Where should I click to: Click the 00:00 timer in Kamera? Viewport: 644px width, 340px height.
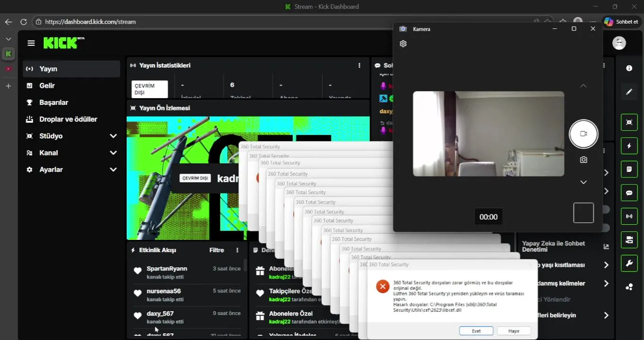[488, 217]
